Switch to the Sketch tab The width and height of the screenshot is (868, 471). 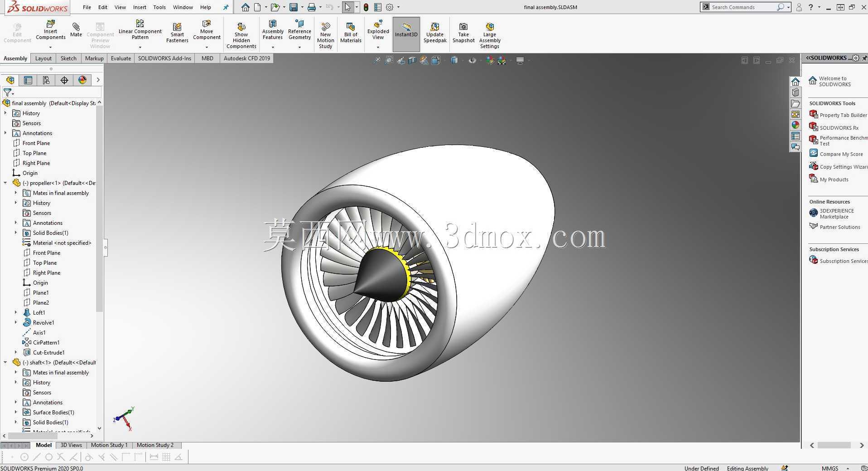[68, 58]
